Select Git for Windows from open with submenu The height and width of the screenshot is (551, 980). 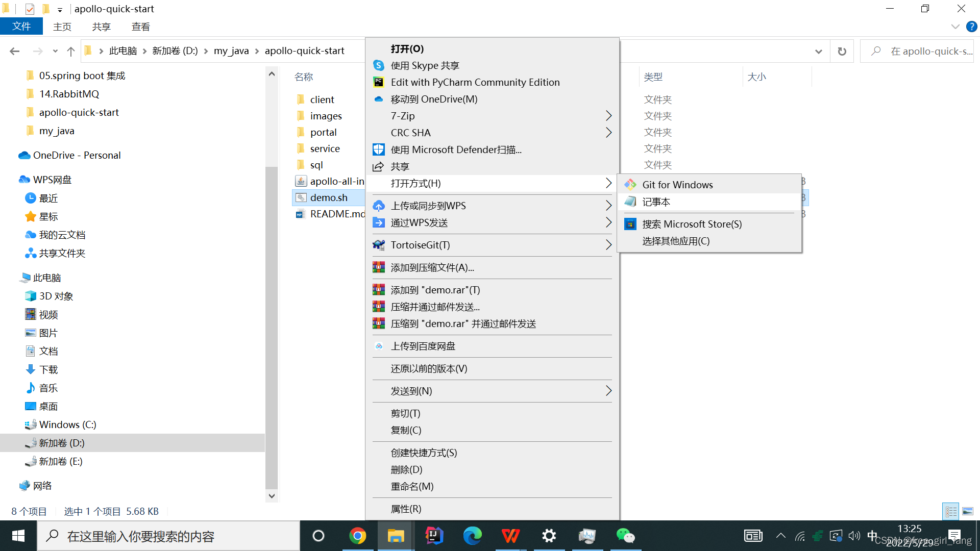coord(677,184)
